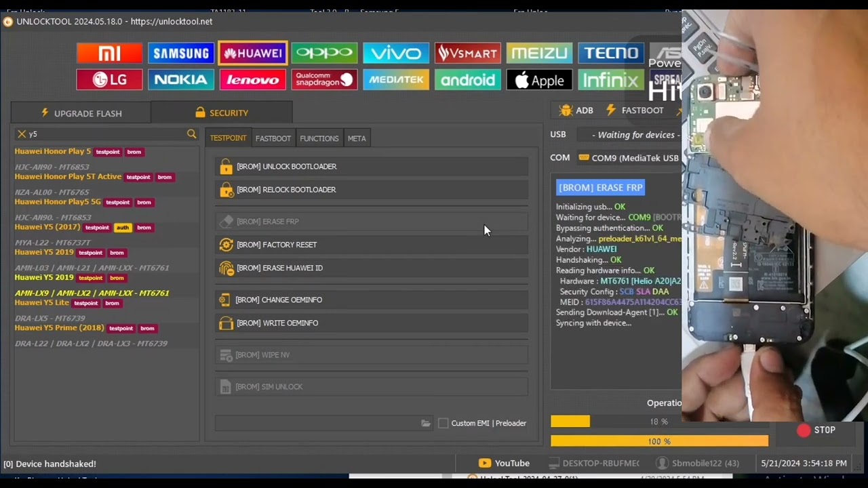Click Sbmobile122 (43) user entry

pos(698,463)
